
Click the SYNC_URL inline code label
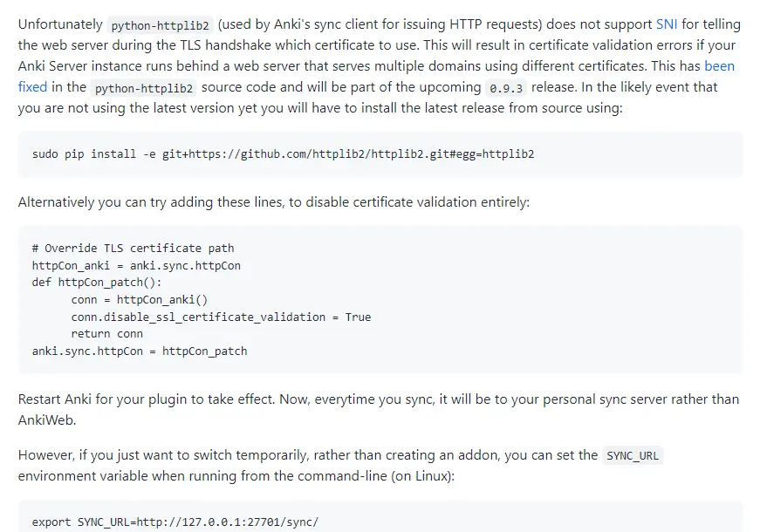point(633,456)
